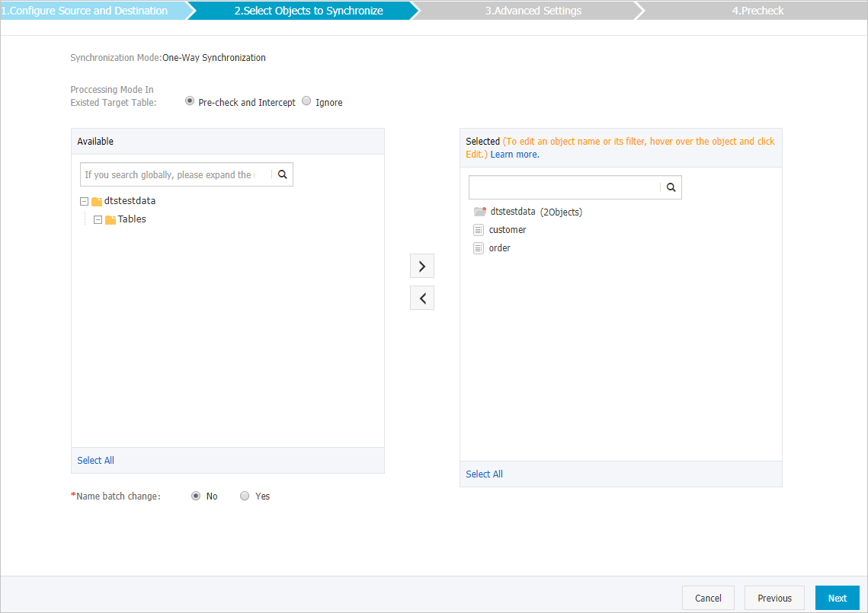The width and height of the screenshot is (868, 613).
Task: Collapse the Tables tree node
Action: 98,219
